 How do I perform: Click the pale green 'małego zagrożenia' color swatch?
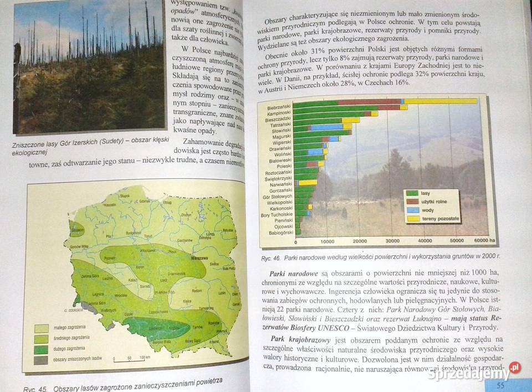[42, 327]
